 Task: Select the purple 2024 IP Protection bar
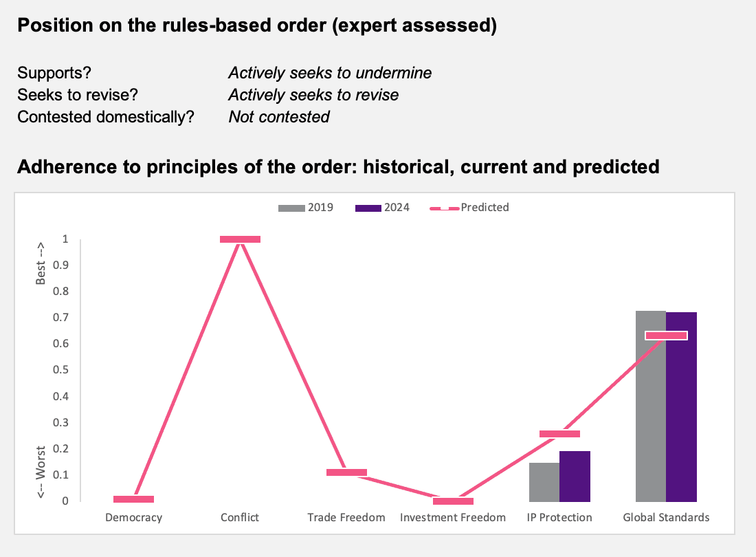pos(575,477)
